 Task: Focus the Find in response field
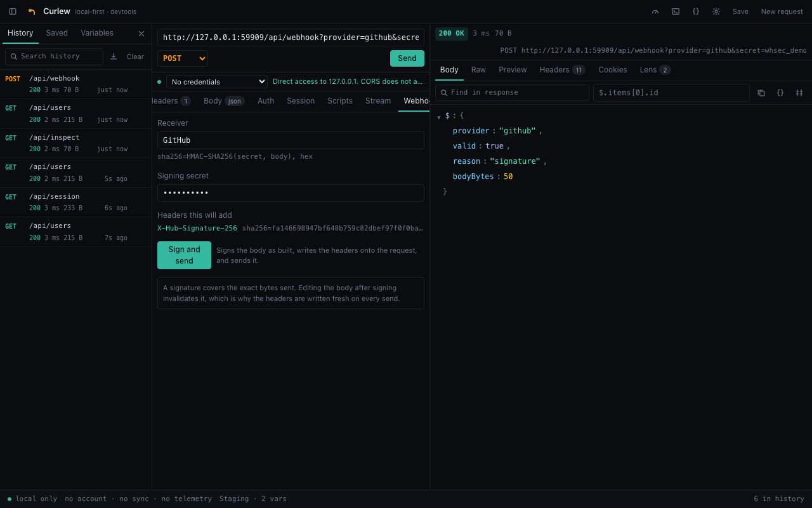pyautogui.click(x=512, y=93)
